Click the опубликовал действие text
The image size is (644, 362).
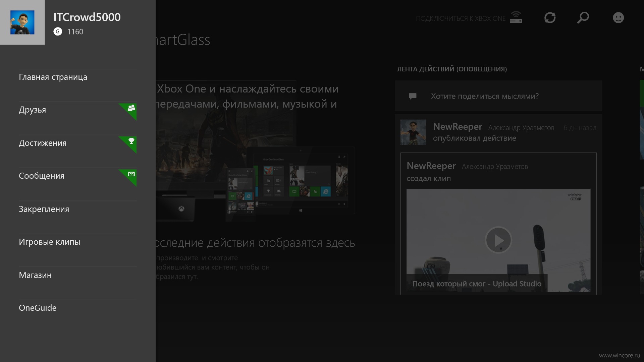point(474,138)
